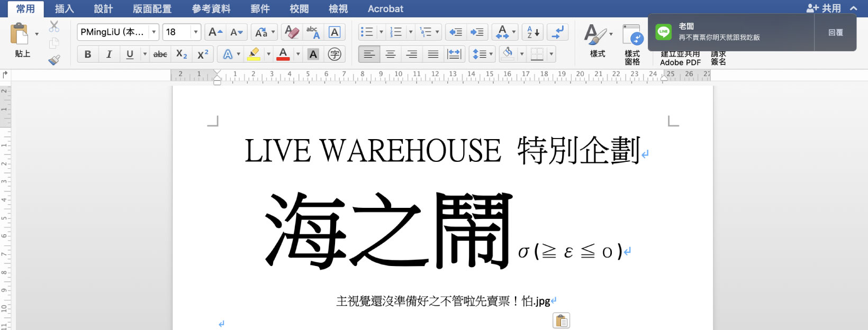Screen dimensions: 868x330
Task: Click the sort A-Z icon
Action: point(532,32)
